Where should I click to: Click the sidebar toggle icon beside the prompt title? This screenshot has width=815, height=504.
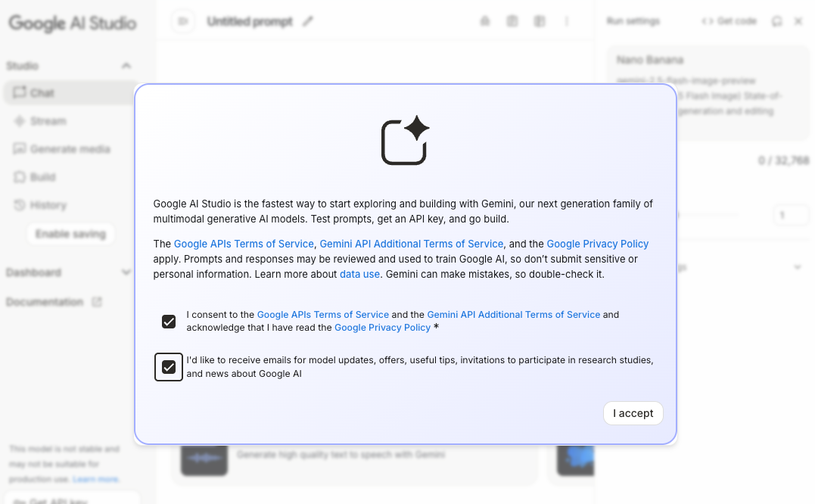coord(182,22)
